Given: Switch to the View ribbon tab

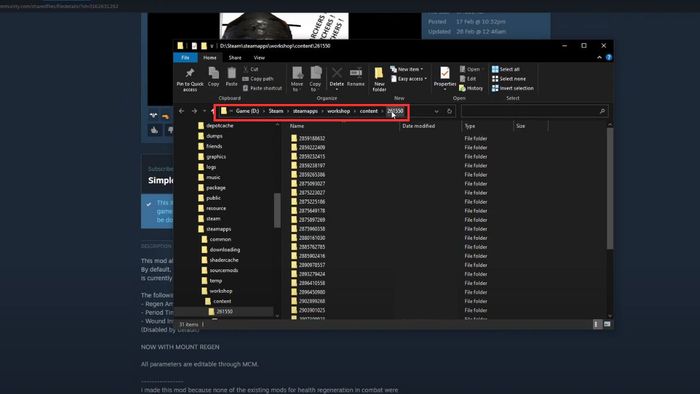Looking at the screenshot, I should (259, 58).
